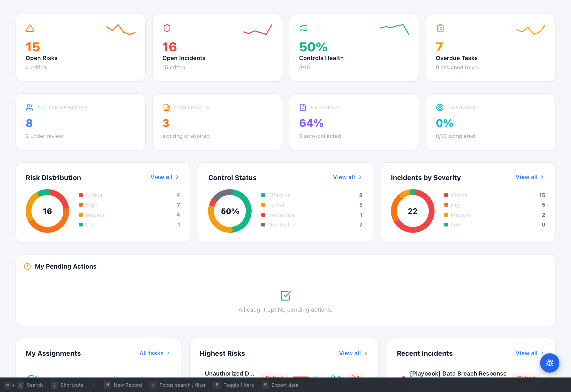This screenshot has width=571, height=392.
Task: Click the Open Risks warning triangle icon
Action: click(30, 28)
